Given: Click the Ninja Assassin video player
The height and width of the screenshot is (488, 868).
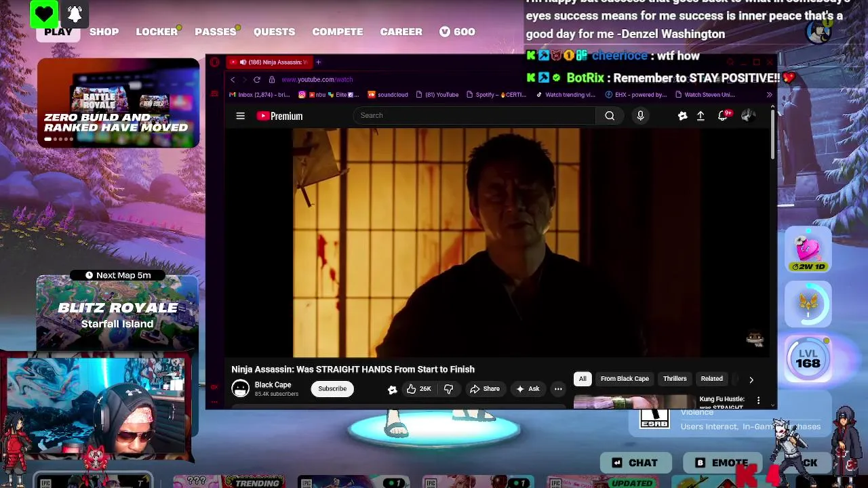Looking at the screenshot, I should tap(498, 243).
